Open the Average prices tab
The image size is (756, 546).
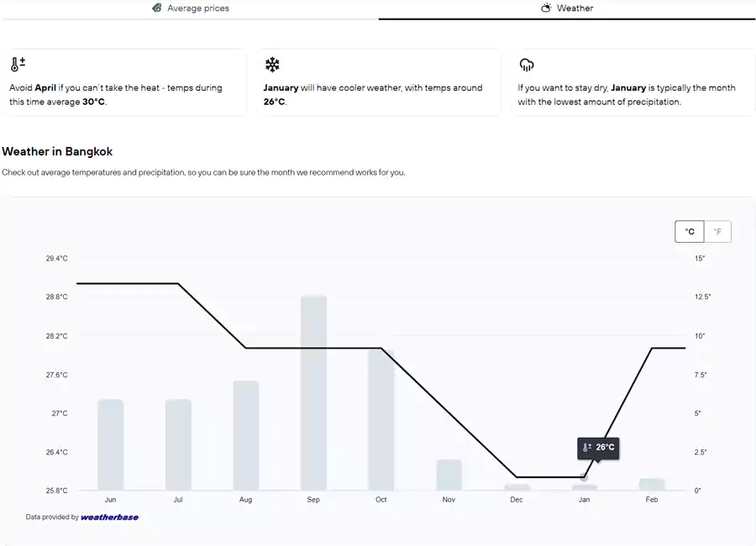pyautogui.click(x=190, y=8)
